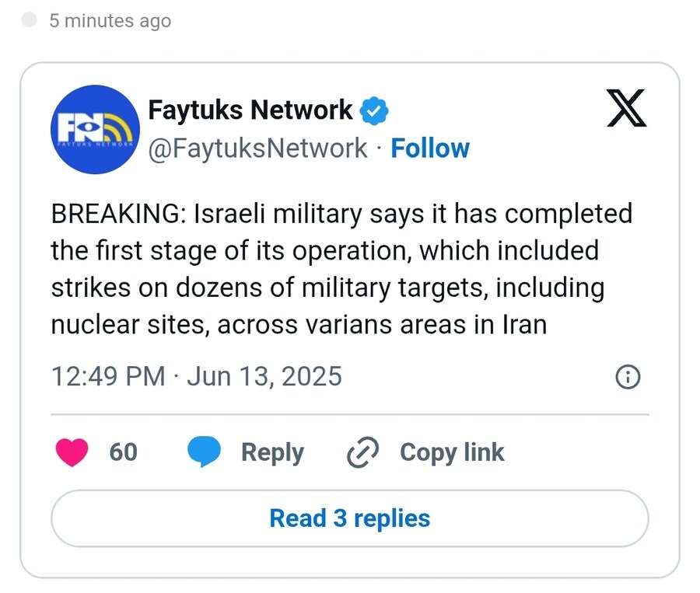700x593 pixels.
Task: Click the Faytuks Network display name
Action: pos(250,110)
